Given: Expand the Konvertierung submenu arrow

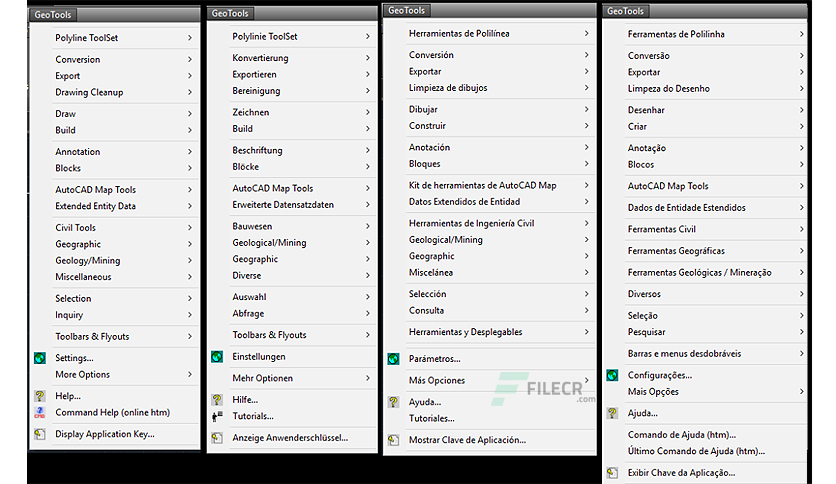Looking at the screenshot, I should click(368, 58).
